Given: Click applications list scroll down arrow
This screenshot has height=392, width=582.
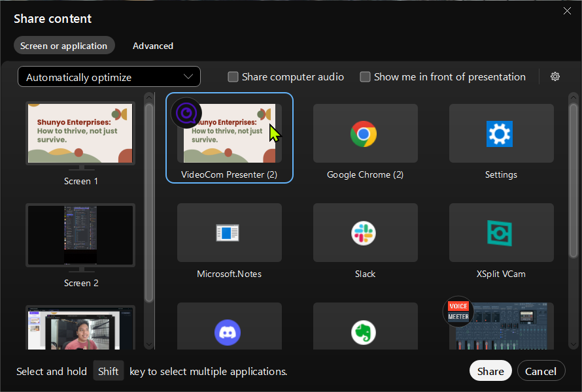Looking at the screenshot, I should pyautogui.click(x=573, y=344).
